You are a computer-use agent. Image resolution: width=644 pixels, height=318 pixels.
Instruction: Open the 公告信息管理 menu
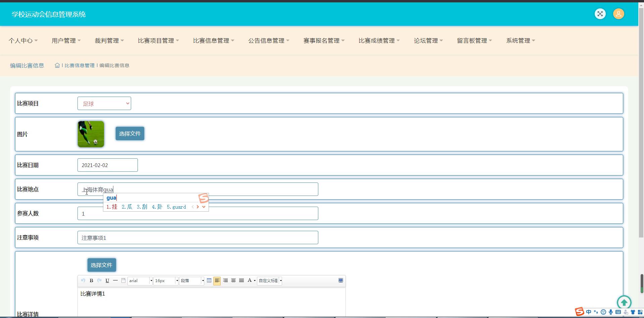click(x=269, y=41)
